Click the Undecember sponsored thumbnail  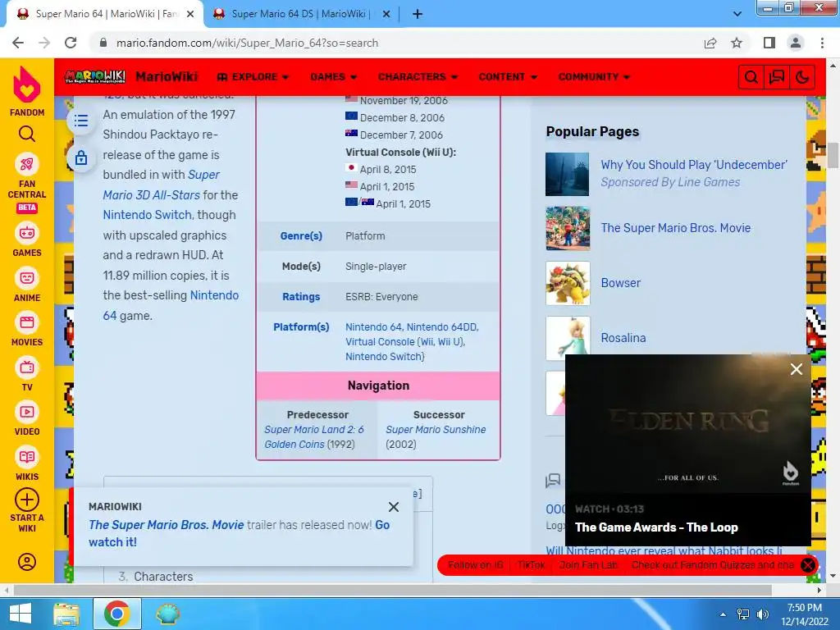point(568,174)
